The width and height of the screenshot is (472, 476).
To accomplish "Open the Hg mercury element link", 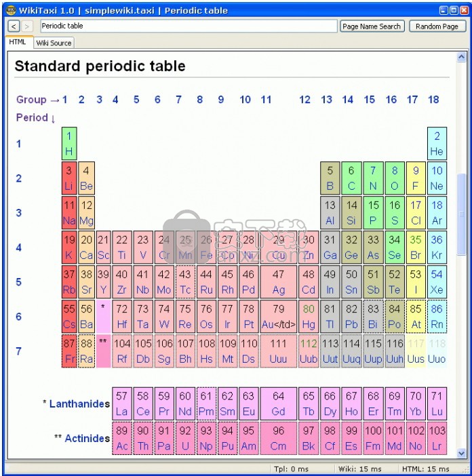I will (x=309, y=324).
